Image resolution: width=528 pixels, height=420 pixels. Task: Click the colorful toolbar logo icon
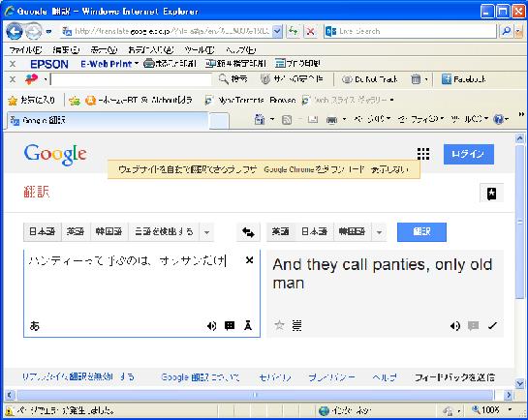click(32, 79)
